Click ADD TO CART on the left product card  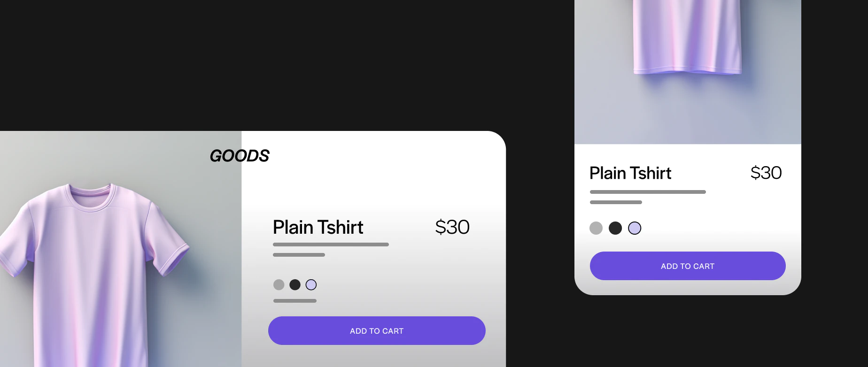377,330
